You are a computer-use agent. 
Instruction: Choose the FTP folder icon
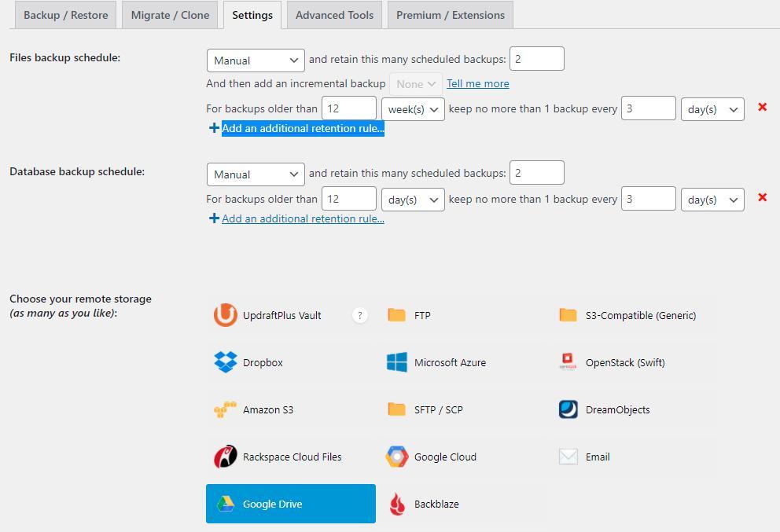click(x=396, y=315)
